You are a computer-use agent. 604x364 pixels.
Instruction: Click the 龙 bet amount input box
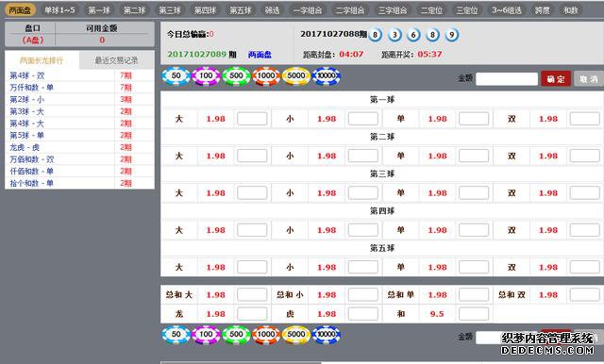252,314
